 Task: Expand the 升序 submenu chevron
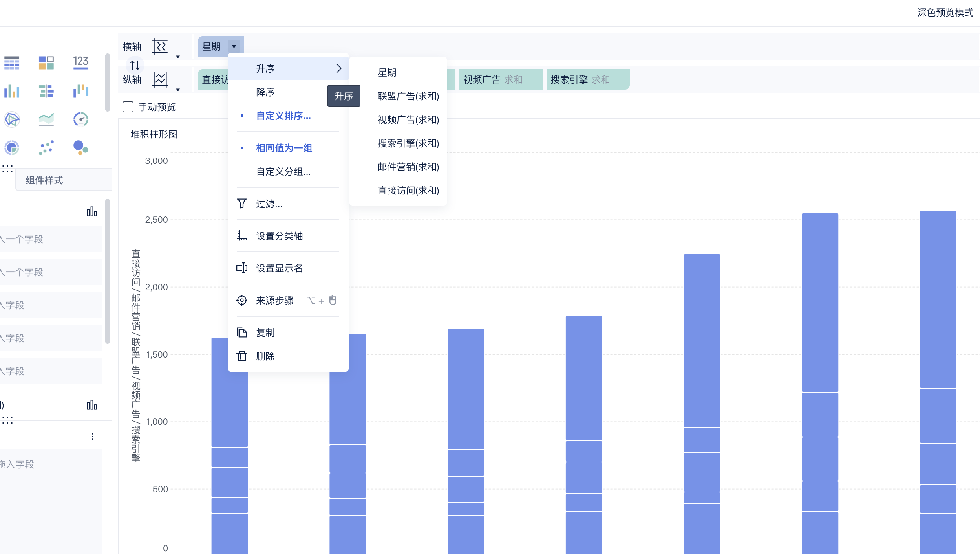click(339, 69)
